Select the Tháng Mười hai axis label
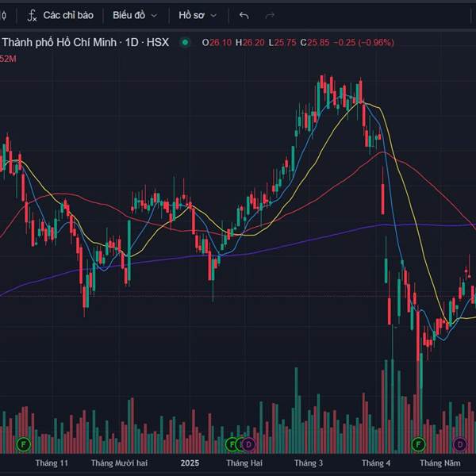The width and height of the screenshot is (476, 476). point(119,463)
